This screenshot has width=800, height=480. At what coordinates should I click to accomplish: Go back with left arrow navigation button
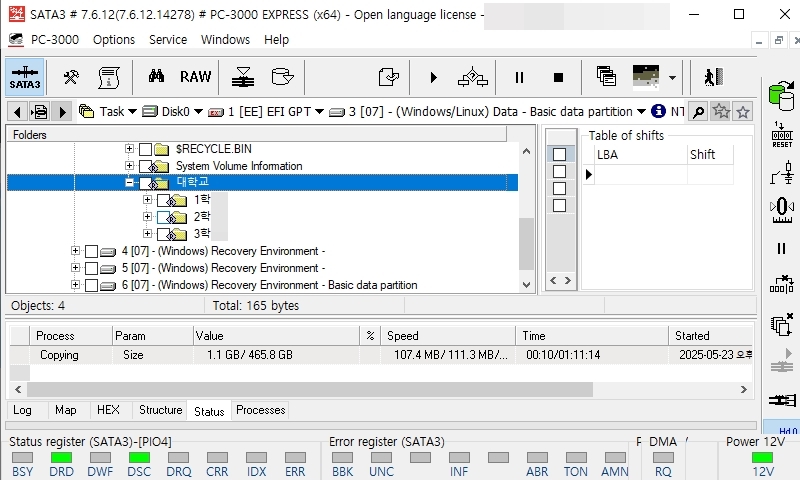click(x=17, y=112)
